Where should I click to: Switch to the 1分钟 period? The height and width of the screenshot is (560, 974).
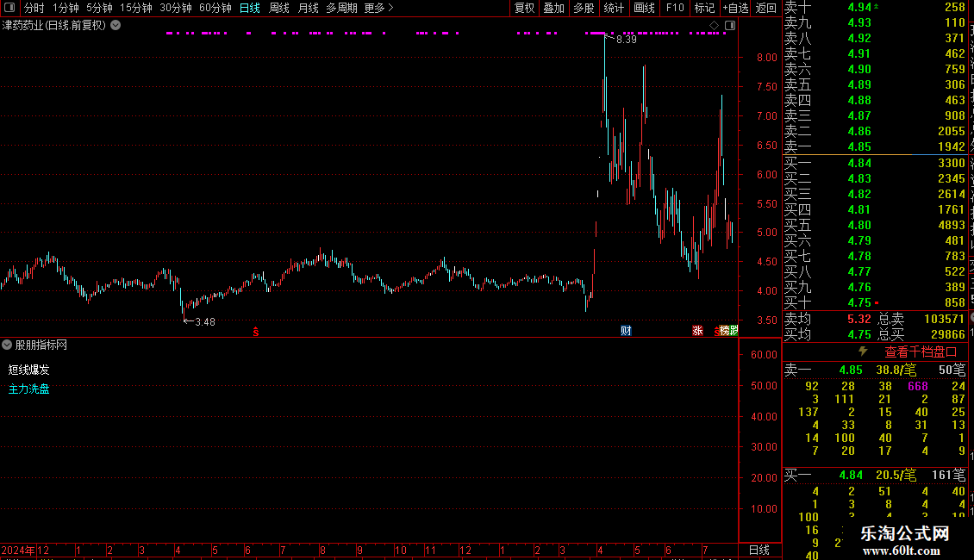point(66,8)
